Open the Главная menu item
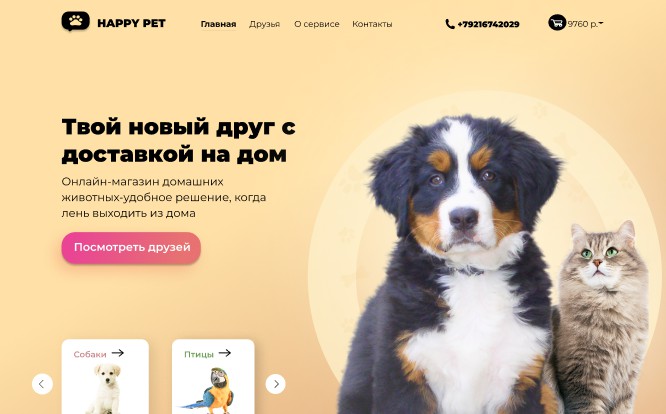The image size is (666, 414). click(x=218, y=24)
